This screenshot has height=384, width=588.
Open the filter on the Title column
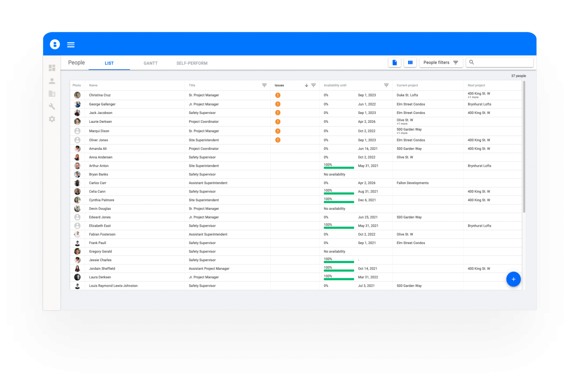click(264, 85)
